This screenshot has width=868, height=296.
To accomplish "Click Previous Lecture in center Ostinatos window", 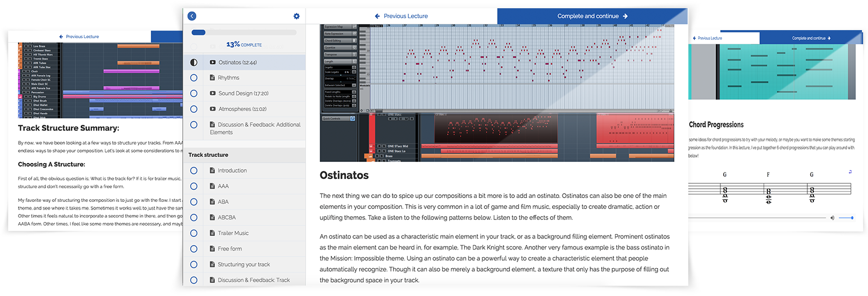I will (x=401, y=16).
